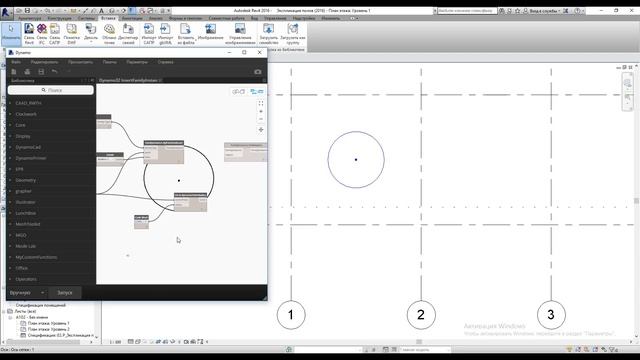Click the Open file icon in Dynamo toolbar
This screenshot has height=360, width=640.
click(x=27, y=72)
